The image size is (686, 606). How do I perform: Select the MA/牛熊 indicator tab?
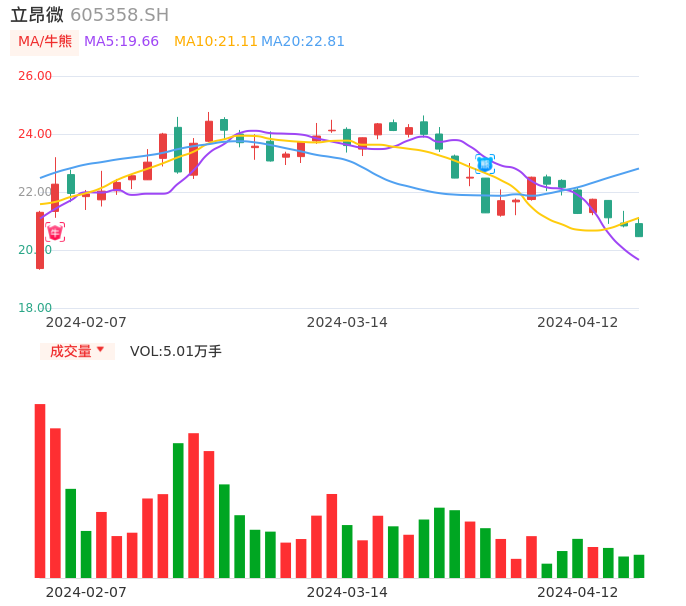tap(45, 42)
